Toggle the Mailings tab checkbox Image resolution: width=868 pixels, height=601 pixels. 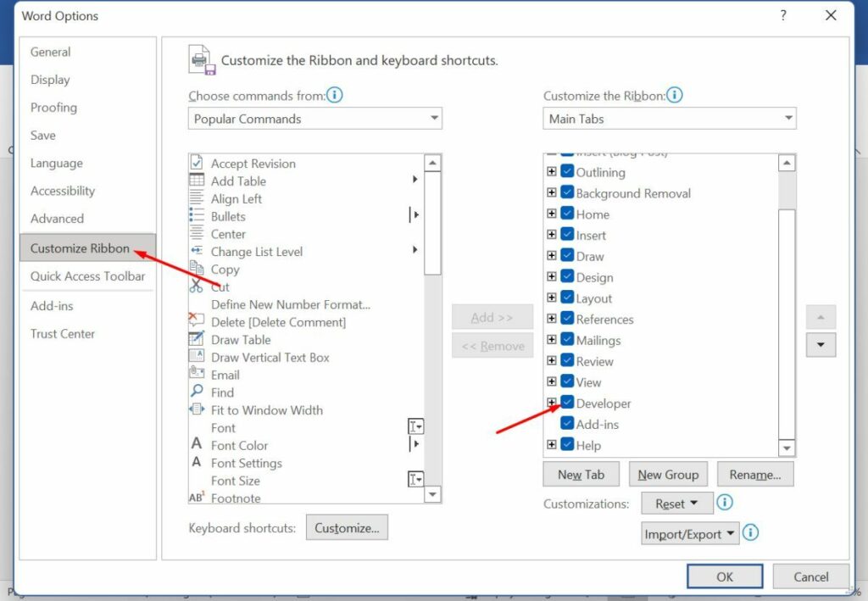pyautogui.click(x=566, y=340)
